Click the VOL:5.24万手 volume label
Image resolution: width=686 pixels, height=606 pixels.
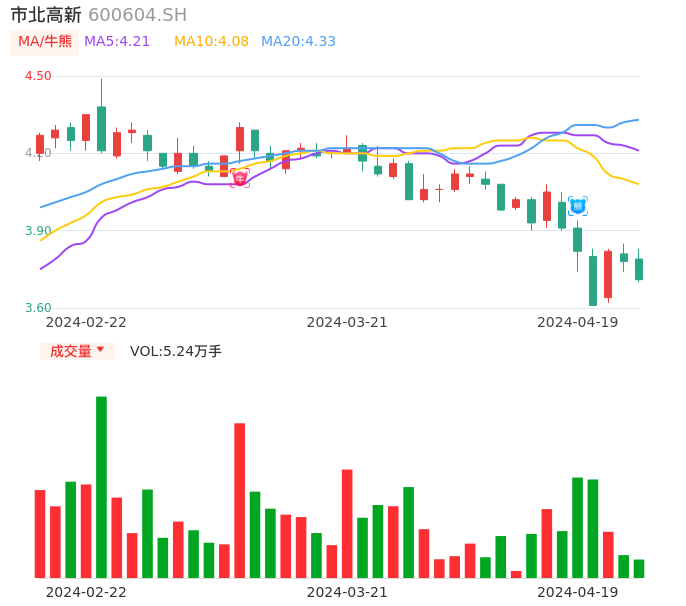[176, 351]
